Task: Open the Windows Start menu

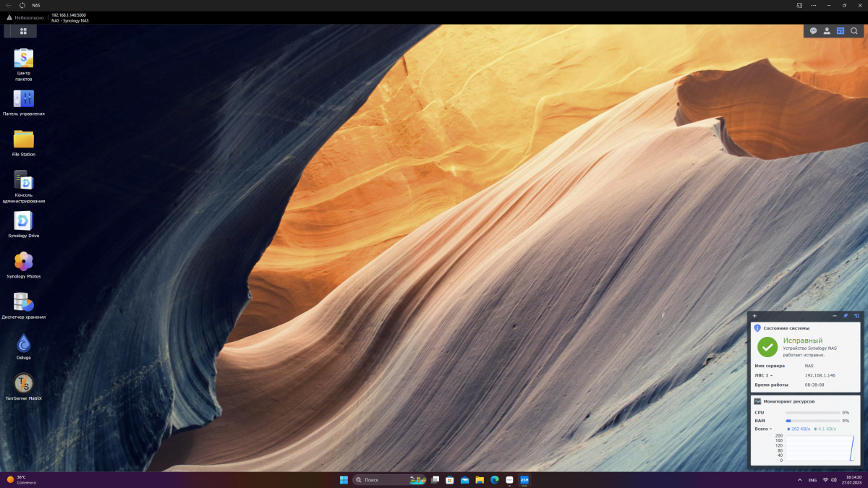Action: (x=344, y=479)
